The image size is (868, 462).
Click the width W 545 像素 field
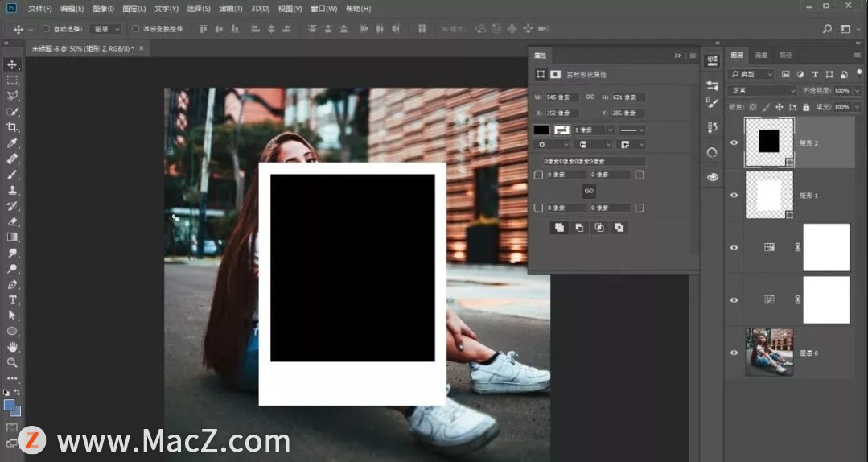click(562, 97)
